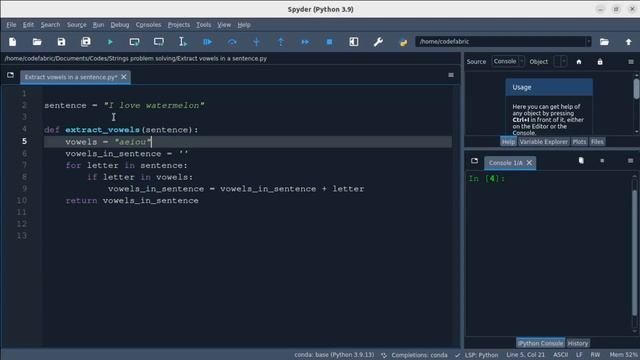Switch to the Help pane tab
This screenshot has width=640, height=360.
[x=508, y=142]
